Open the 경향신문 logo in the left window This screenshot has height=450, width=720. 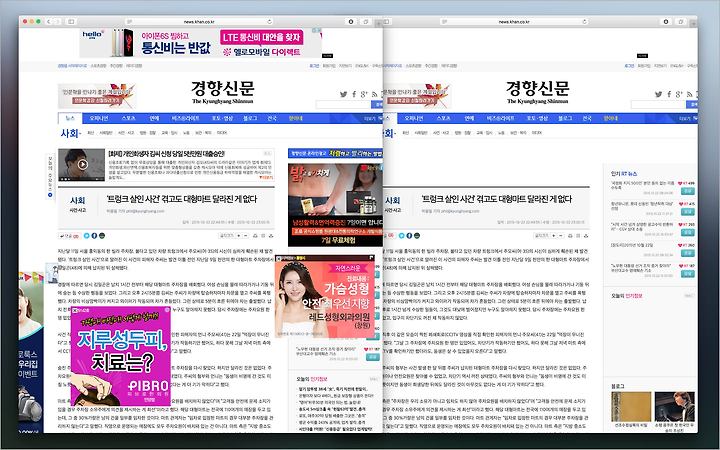click(223, 92)
